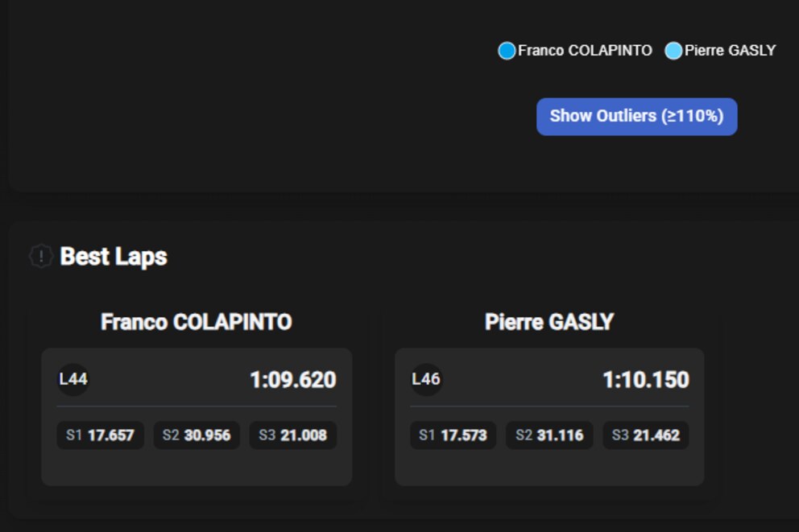Click the L44 lap badge for Colapinto

coord(73,379)
